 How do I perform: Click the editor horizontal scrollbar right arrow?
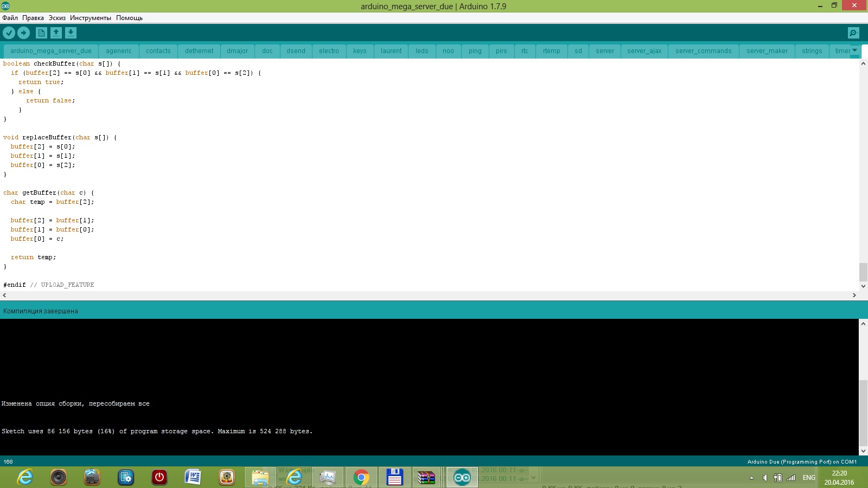854,296
